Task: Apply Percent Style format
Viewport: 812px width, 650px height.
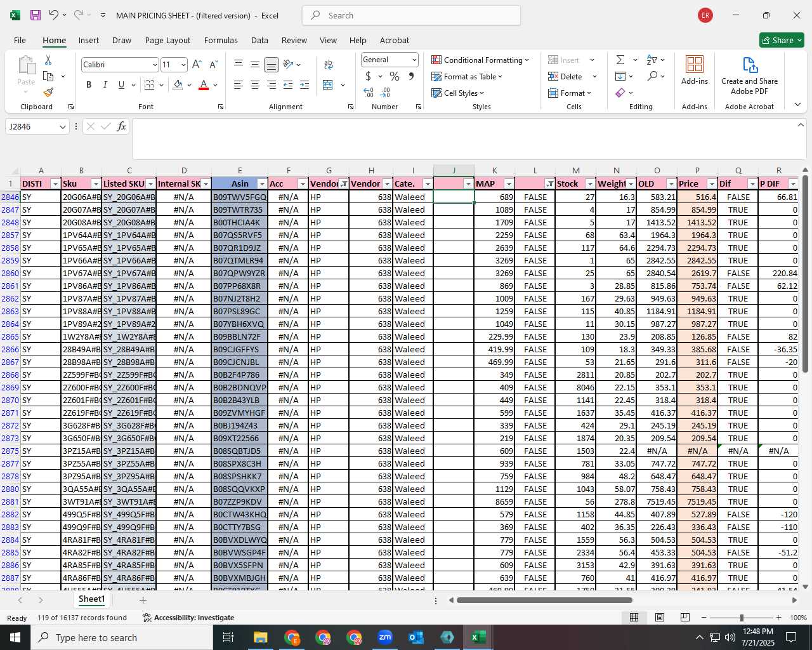Action: [x=395, y=77]
